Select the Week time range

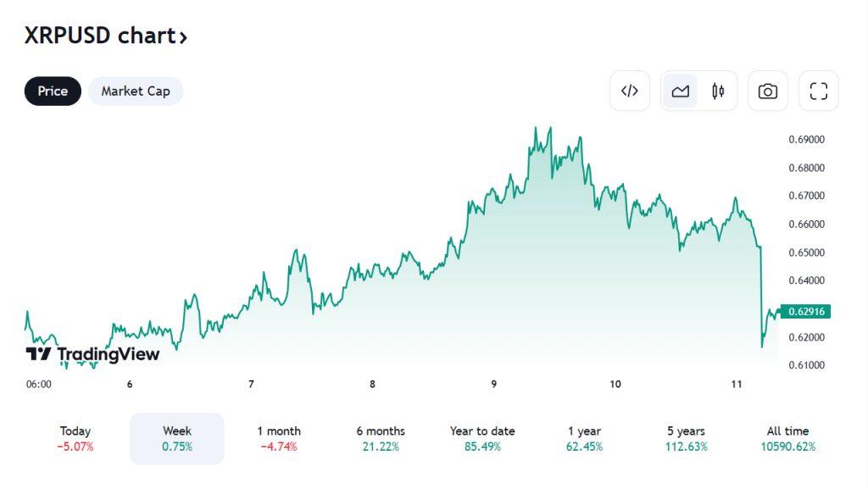point(177,439)
